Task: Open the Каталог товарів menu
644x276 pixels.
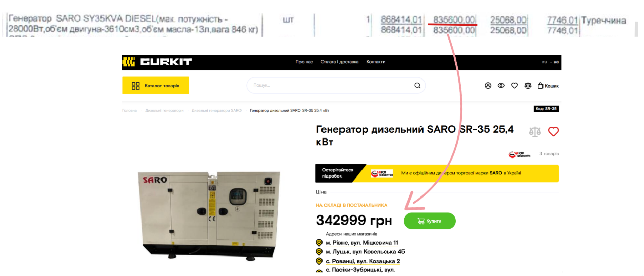Action: (155, 86)
